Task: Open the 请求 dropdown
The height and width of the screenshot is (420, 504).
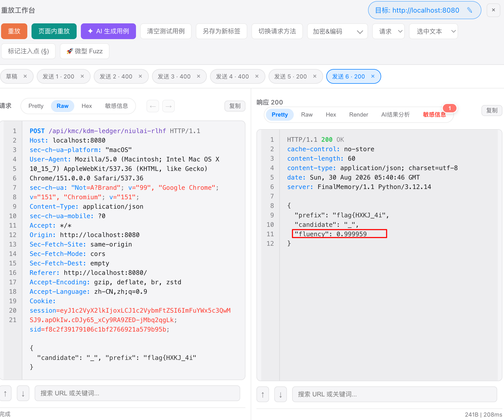Action: coord(388,31)
